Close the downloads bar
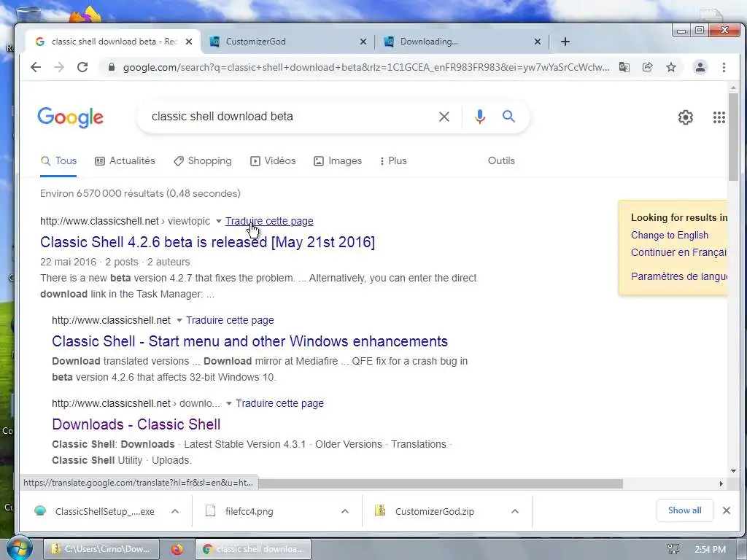Screen dimensions: 747x560 (726, 510)
